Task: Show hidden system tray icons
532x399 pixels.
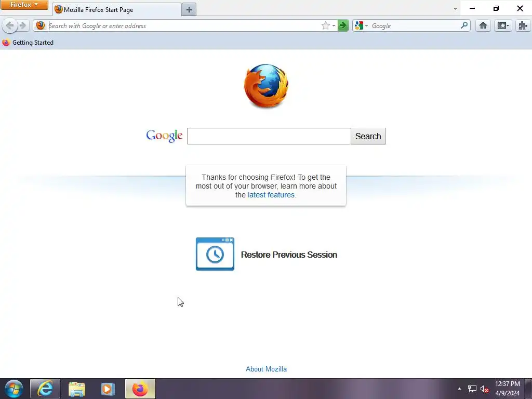Action: 459,389
